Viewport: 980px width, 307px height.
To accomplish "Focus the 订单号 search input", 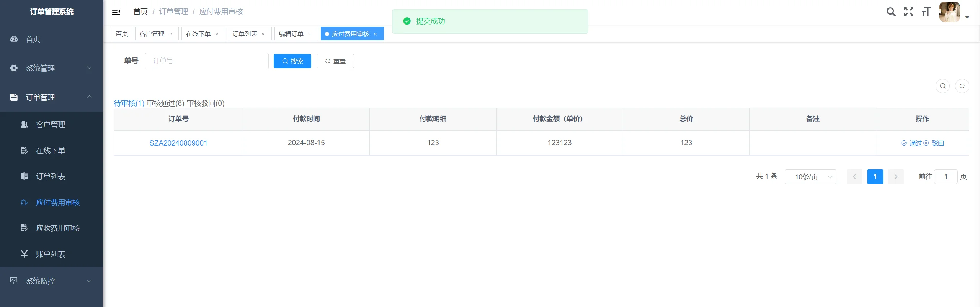I will (207, 61).
